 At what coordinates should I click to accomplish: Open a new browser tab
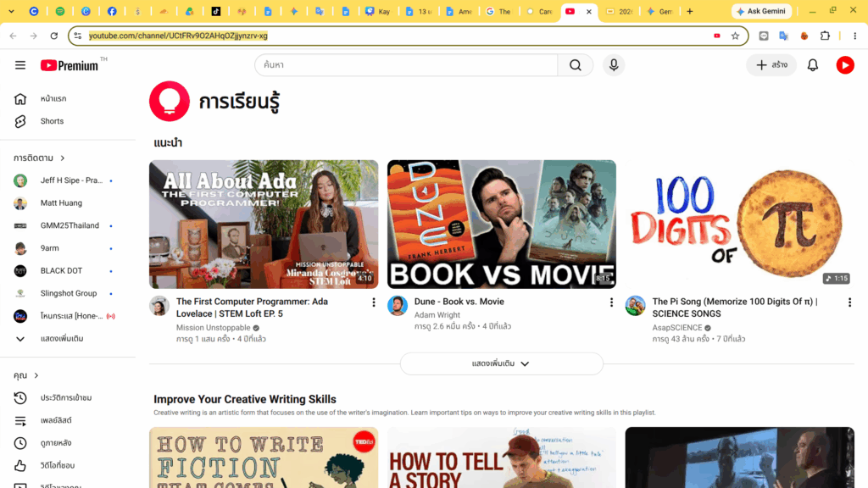click(x=690, y=11)
